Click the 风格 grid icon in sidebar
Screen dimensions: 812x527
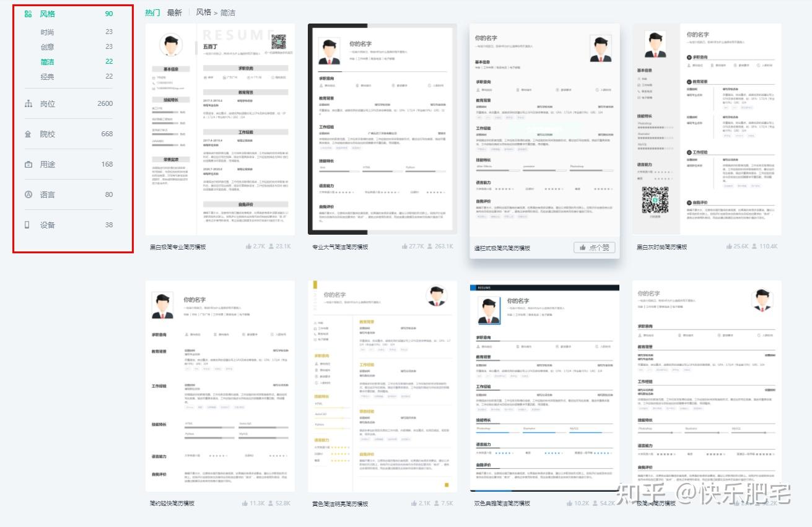28,14
